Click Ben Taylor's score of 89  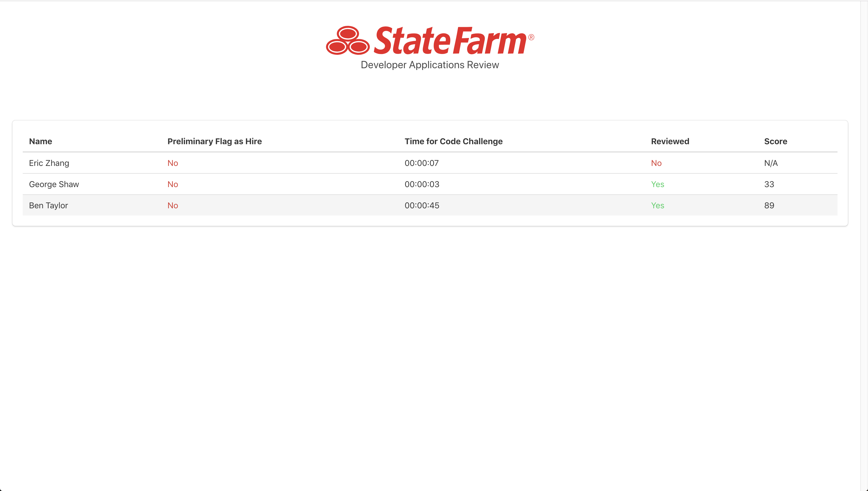(x=769, y=206)
